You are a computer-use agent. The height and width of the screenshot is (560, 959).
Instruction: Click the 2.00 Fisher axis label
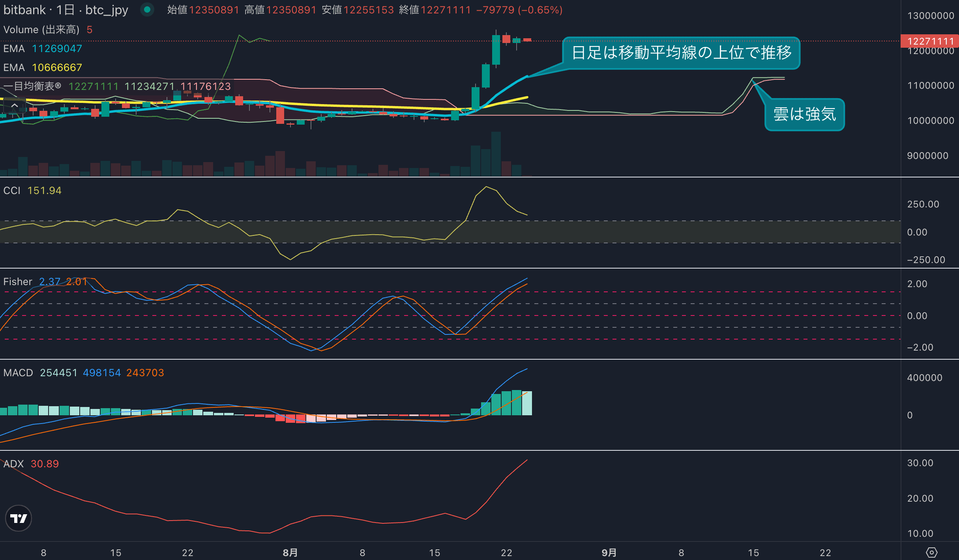tap(917, 284)
